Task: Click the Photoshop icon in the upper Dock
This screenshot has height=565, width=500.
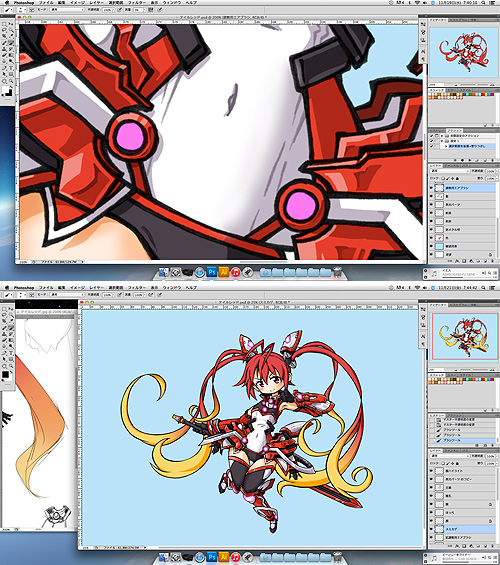Action: (212, 272)
